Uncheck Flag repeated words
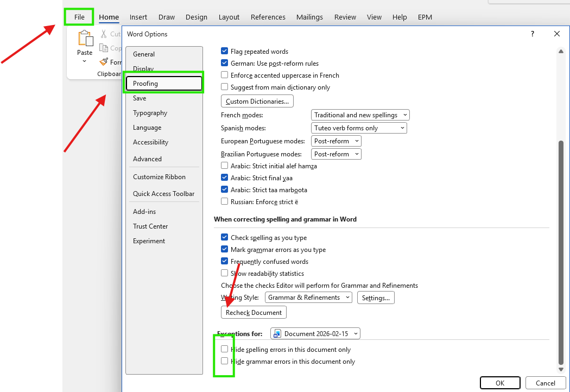The width and height of the screenshot is (570, 392). 224,51
